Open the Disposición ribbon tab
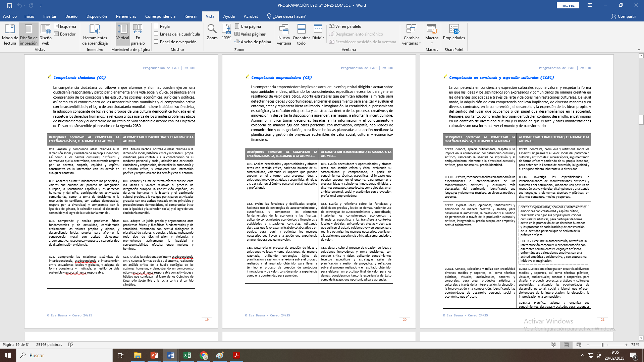The image size is (644, 362). click(97, 16)
